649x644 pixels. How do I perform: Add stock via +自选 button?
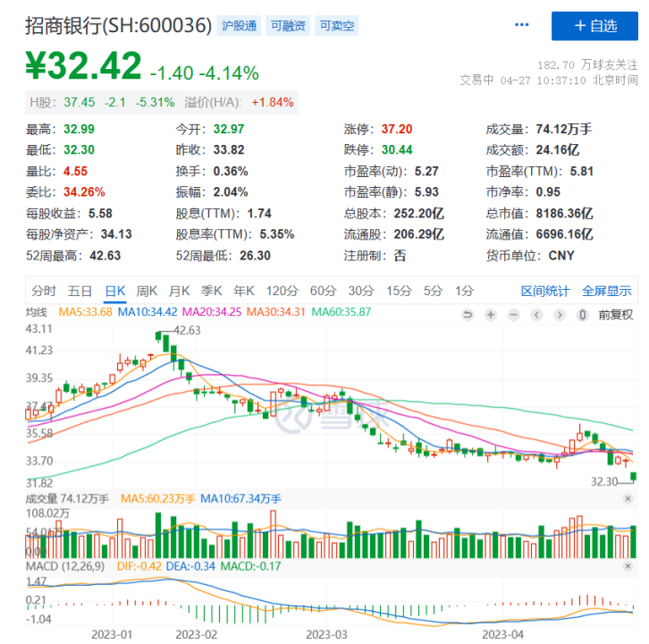pos(594,26)
